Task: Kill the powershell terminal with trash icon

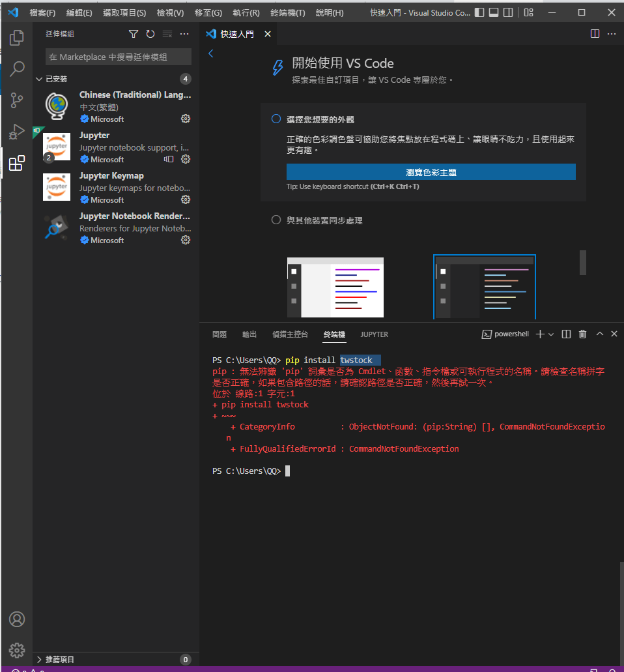Action: tap(582, 333)
